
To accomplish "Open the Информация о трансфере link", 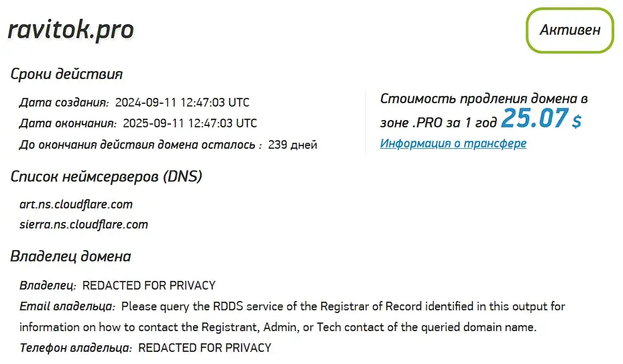I will click(x=453, y=143).
